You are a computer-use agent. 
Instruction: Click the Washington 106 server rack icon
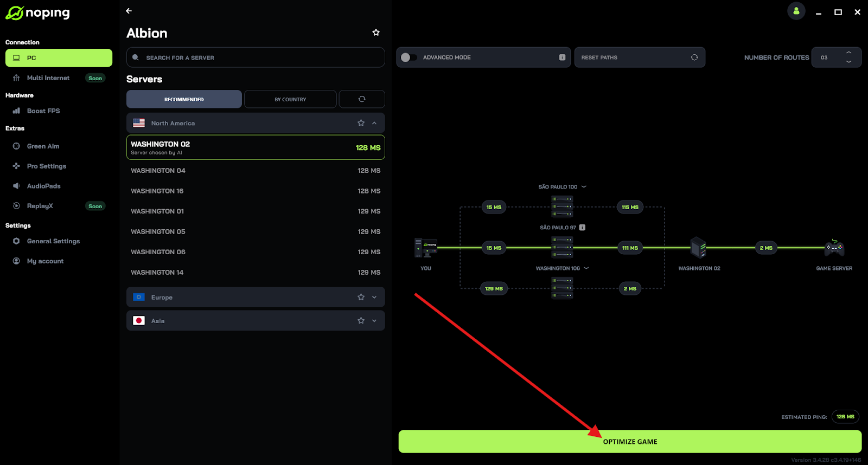562,288
